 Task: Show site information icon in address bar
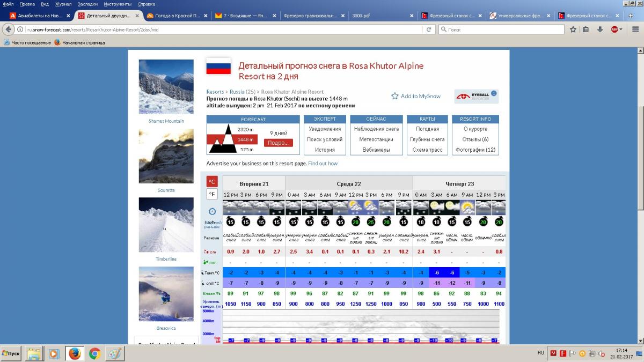pos(21,29)
